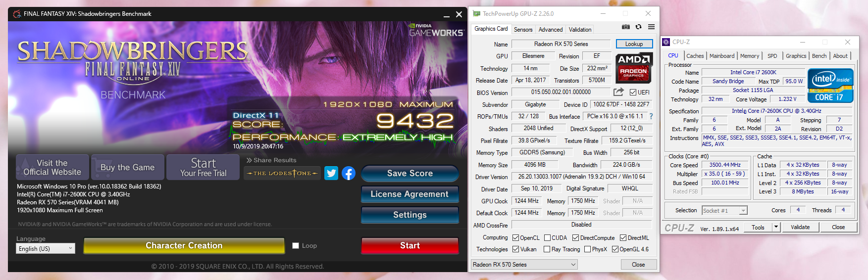This screenshot has width=868, height=280.
Task: Open The Lodestone share link
Action: point(282,173)
